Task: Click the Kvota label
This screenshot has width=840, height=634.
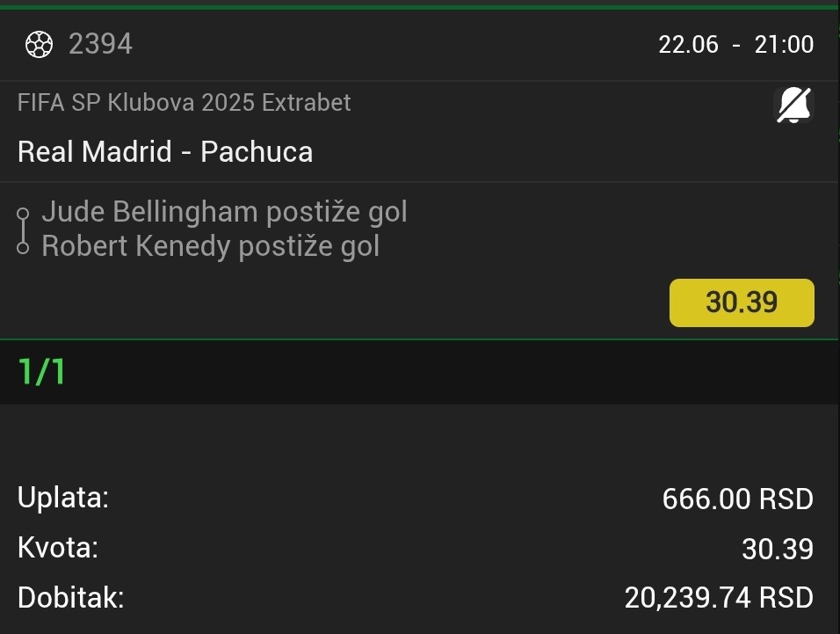Action: 58,548
